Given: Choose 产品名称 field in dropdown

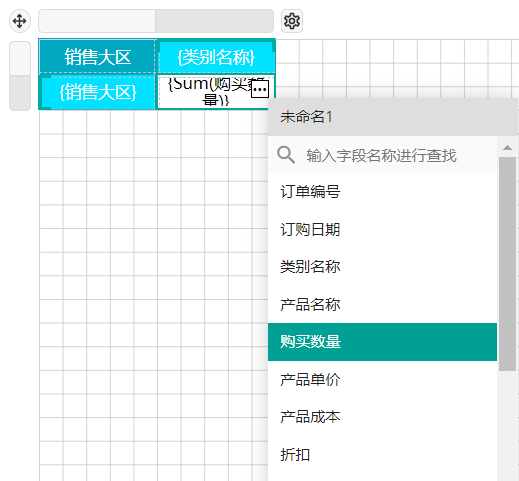Looking at the screenshot, I should [382, 304].
